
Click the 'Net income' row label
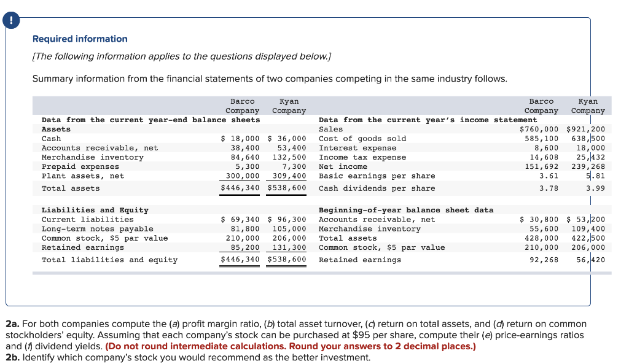pyautogui.click(x=343, y=166)
